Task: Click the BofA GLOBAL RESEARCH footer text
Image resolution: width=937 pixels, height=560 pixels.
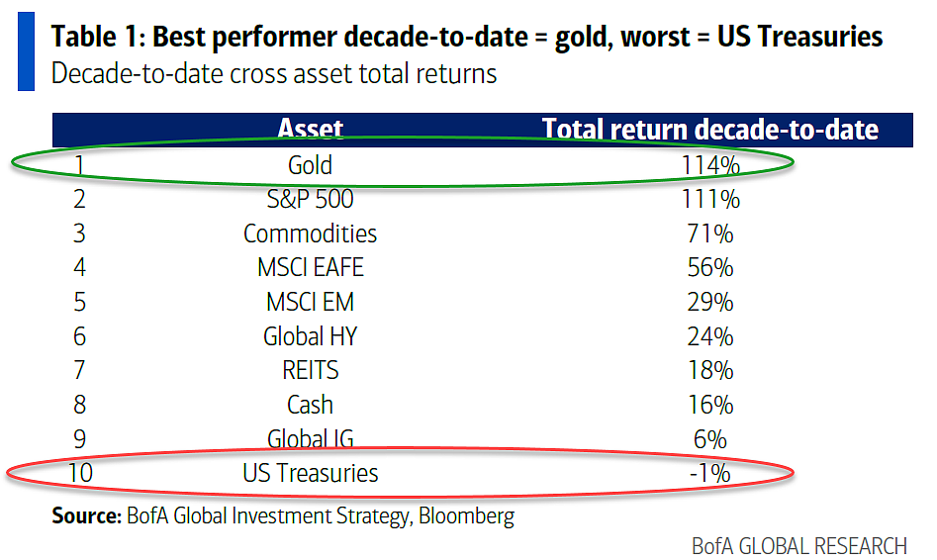Action: click(x=798, y=546)
